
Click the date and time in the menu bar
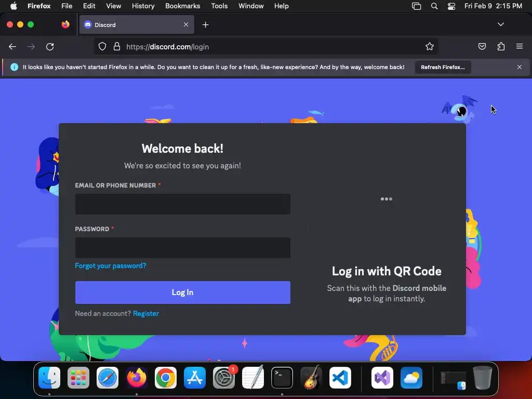[x=493, y=6]
